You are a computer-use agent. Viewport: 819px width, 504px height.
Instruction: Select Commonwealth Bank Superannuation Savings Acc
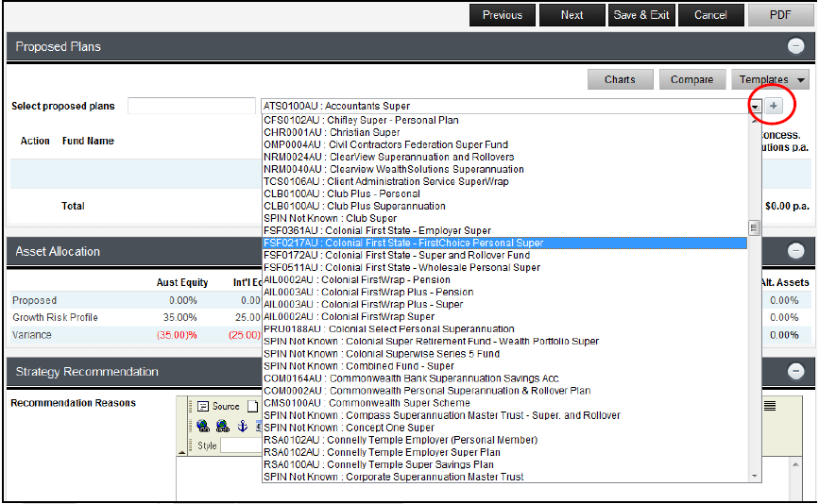point(504,378)
